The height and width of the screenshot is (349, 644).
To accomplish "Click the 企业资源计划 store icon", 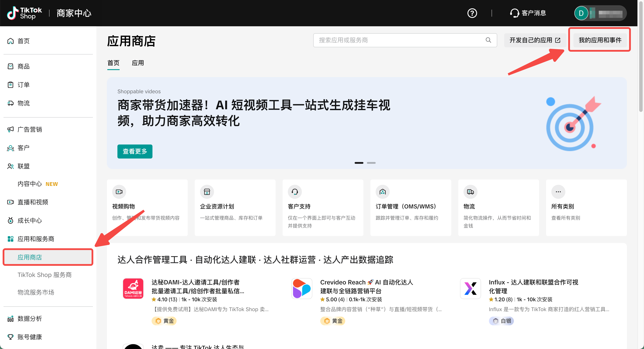I will 207,192.
